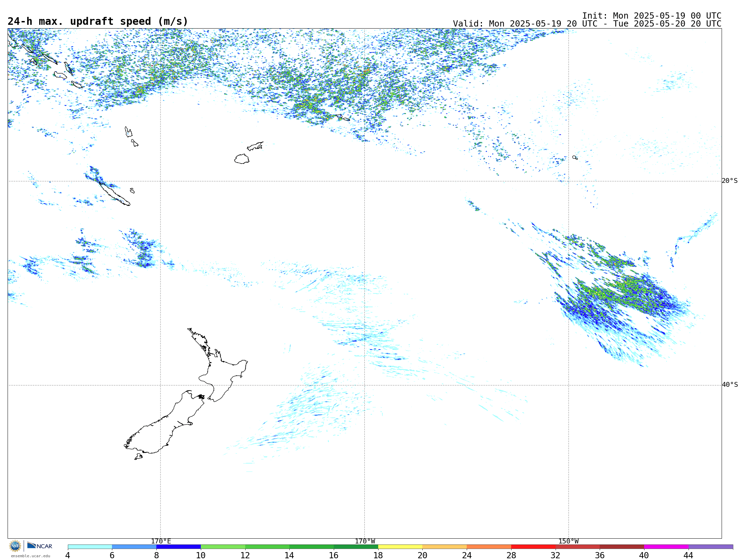Image resolution: width=744 pixels, height=560 pixels.
Task: Click the plot title '24-h max. updraft speed (m/s)'
Action: tap(98, 21)
